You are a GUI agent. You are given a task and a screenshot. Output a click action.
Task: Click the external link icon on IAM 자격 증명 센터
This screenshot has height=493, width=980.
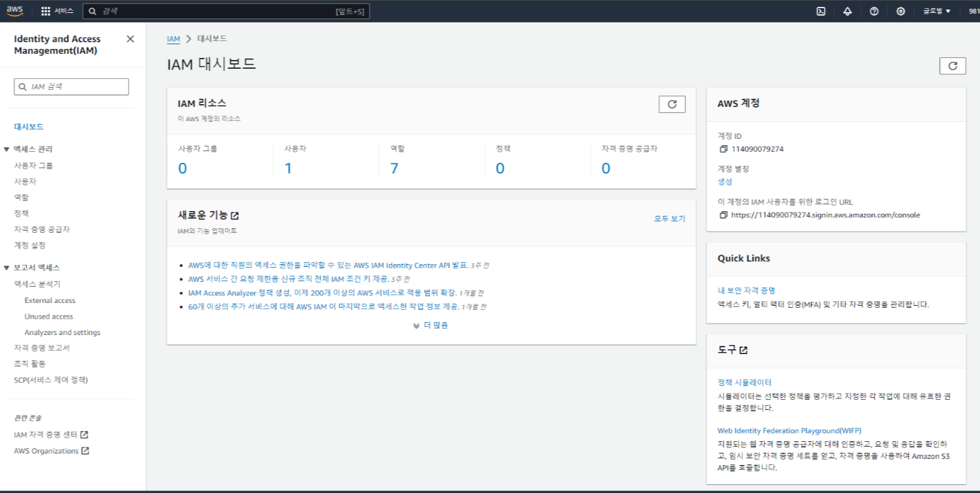[x=84, y=434]
